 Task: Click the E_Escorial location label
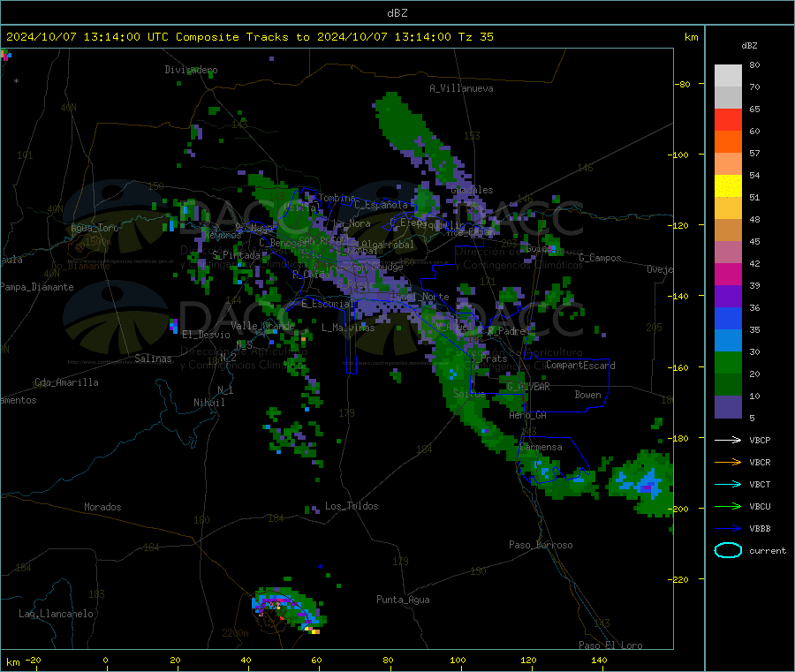328,304
